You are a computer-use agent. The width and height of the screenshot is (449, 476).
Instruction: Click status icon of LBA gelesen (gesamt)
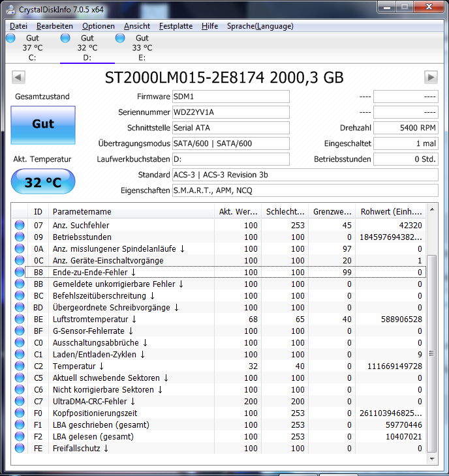20,436
